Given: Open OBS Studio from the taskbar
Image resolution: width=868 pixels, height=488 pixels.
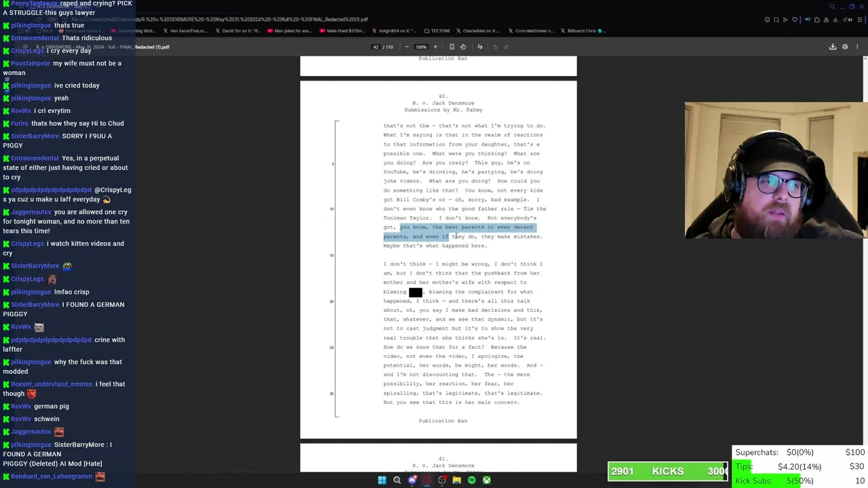Looking at the screenshot, I should (441, 480).
